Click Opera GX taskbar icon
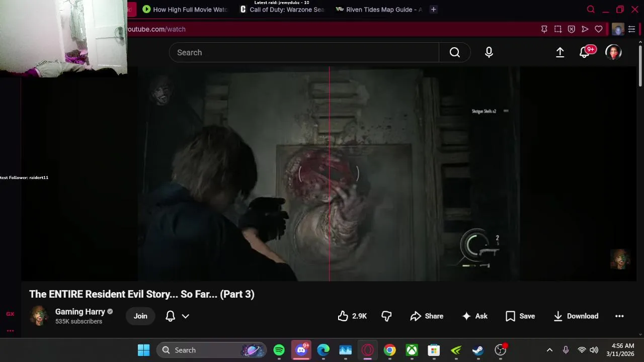 coord(368,350)
